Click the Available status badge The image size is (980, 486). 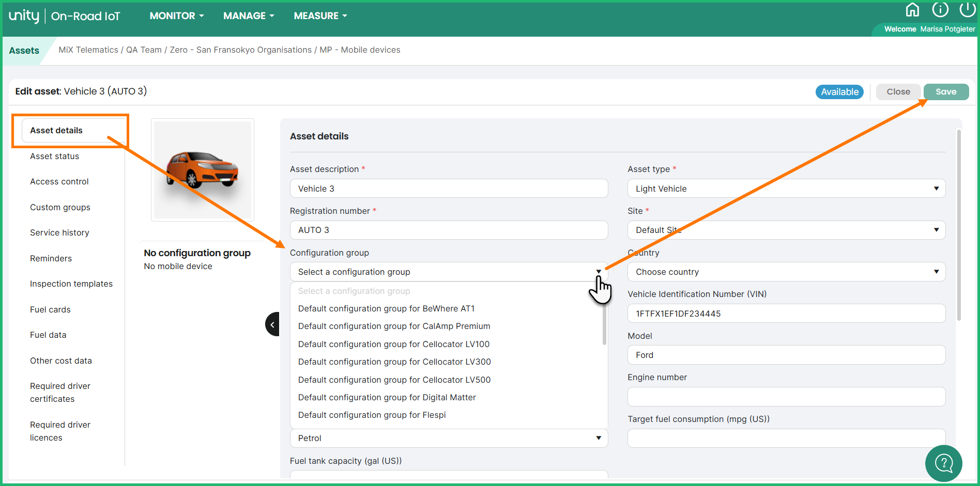[839, 92]
